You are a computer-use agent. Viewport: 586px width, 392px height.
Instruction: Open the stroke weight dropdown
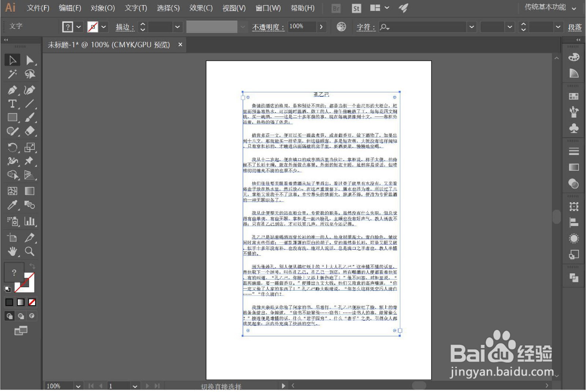click(x=178, y=27)
